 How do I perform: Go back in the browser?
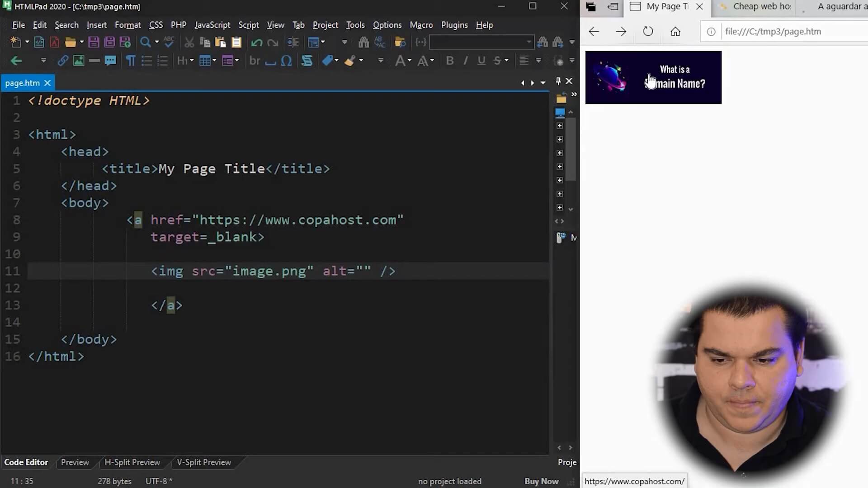click(x=594, y=32)
